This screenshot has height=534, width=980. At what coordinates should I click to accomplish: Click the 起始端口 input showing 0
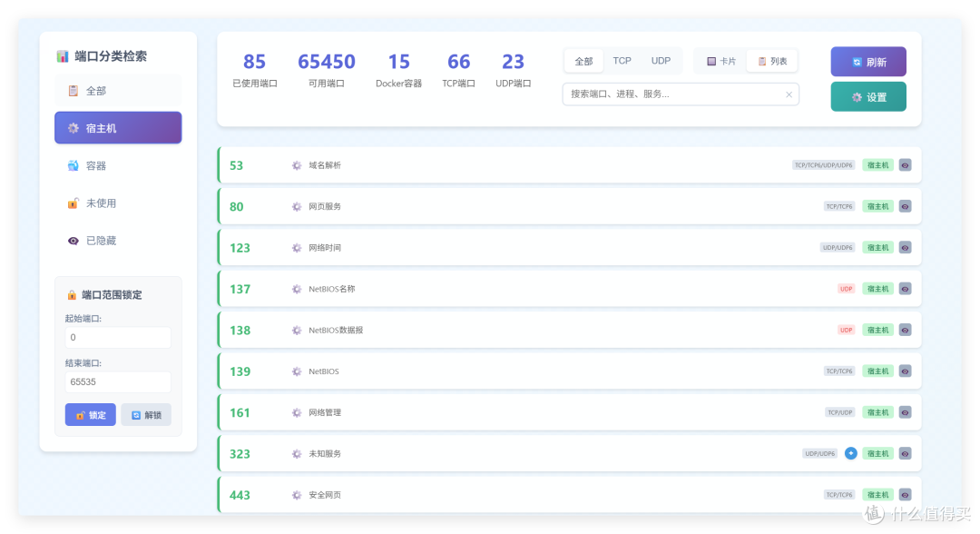(x=117, y=337)
